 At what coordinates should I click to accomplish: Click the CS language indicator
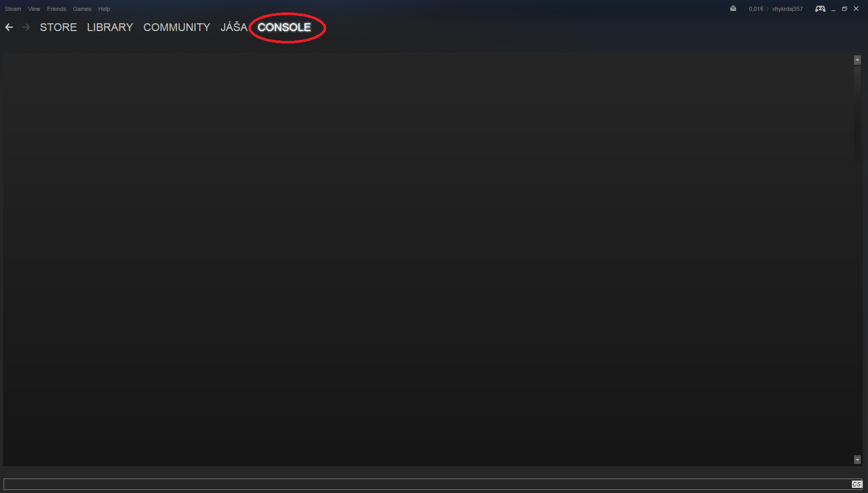[857, 484]
